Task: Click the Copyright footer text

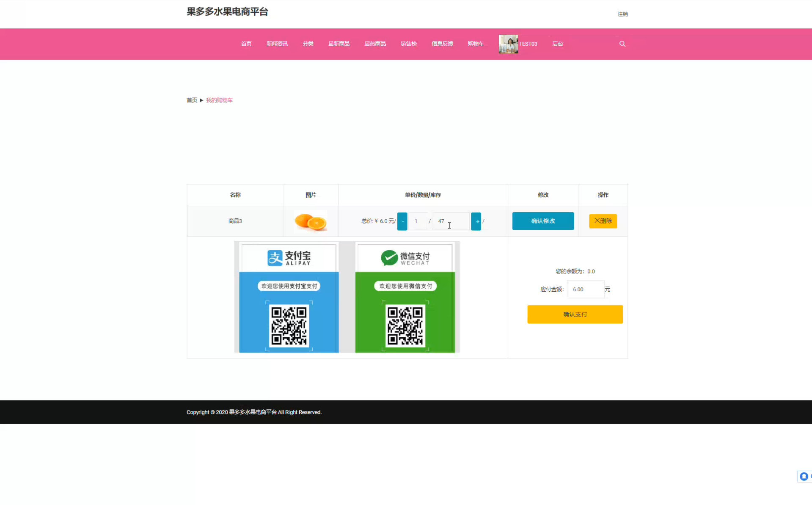Action: pos(254,412)
